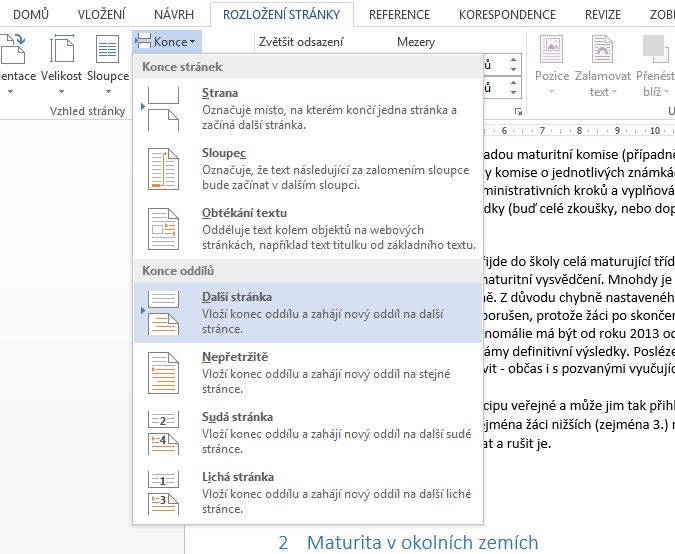Expand the Přenést blíž dropdown arrow
The width and height of the screenshot is (675, 554).
pos(666,92)
